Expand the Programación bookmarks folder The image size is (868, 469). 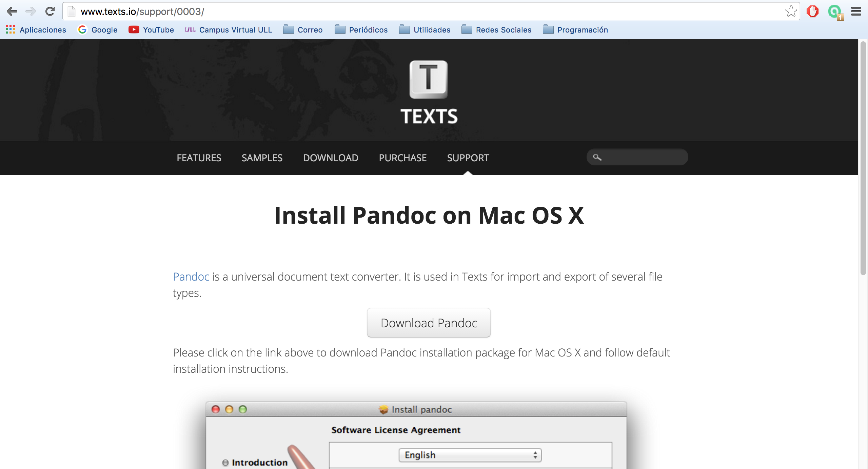point(575,30)
